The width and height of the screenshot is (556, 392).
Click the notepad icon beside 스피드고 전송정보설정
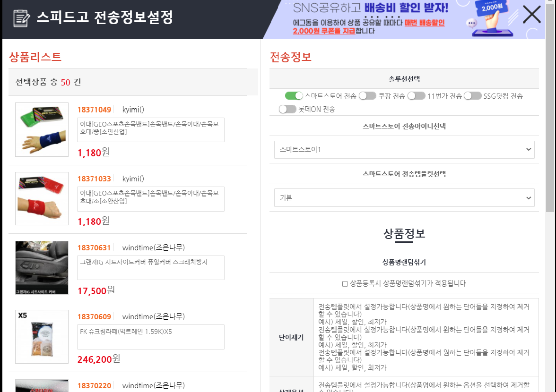click(x=21, y=18)
